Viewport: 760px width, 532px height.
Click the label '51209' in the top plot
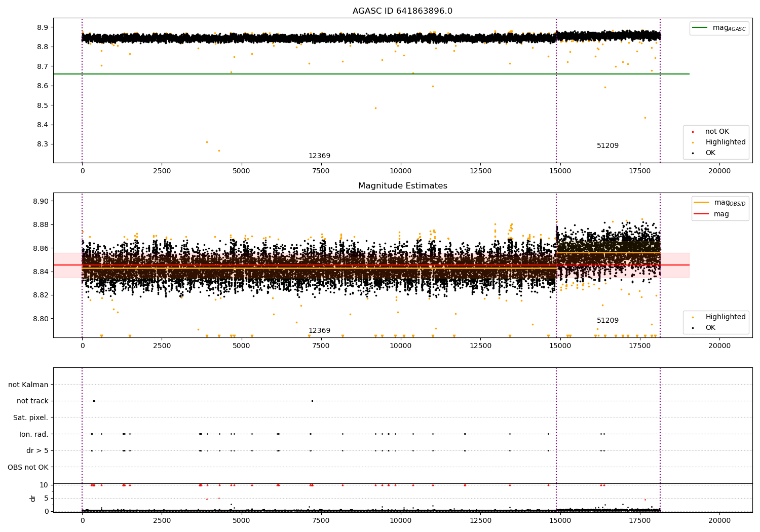[607, 146]
